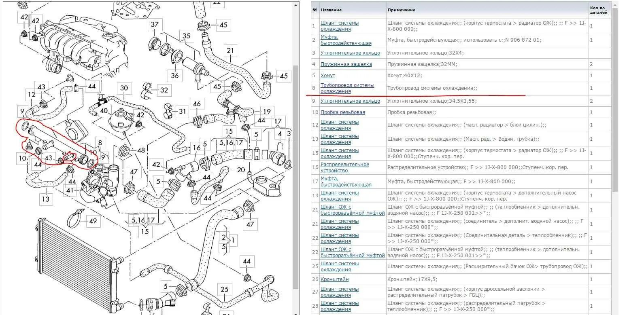Viewport: 644px width, 315px height.
Task: Open the 'Кронштейн' part link
Action: pos(334,279)
